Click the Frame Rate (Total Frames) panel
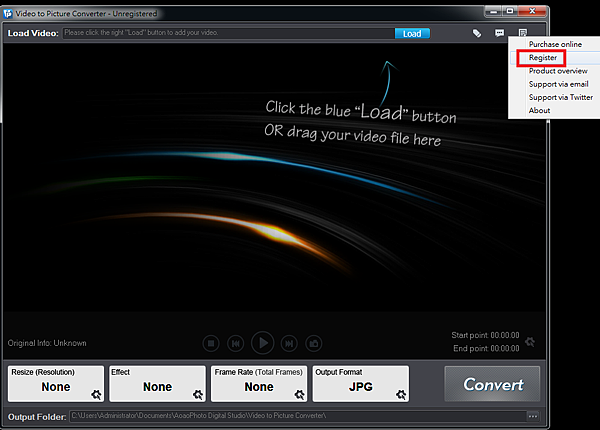 pyautogui.click(x=259, y=383)
